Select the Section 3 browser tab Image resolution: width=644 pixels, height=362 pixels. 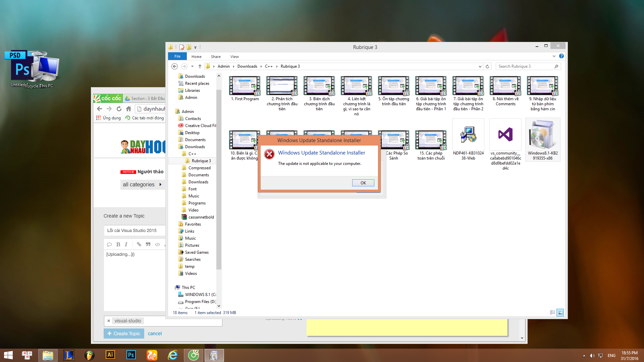click(x=145, y=98)
